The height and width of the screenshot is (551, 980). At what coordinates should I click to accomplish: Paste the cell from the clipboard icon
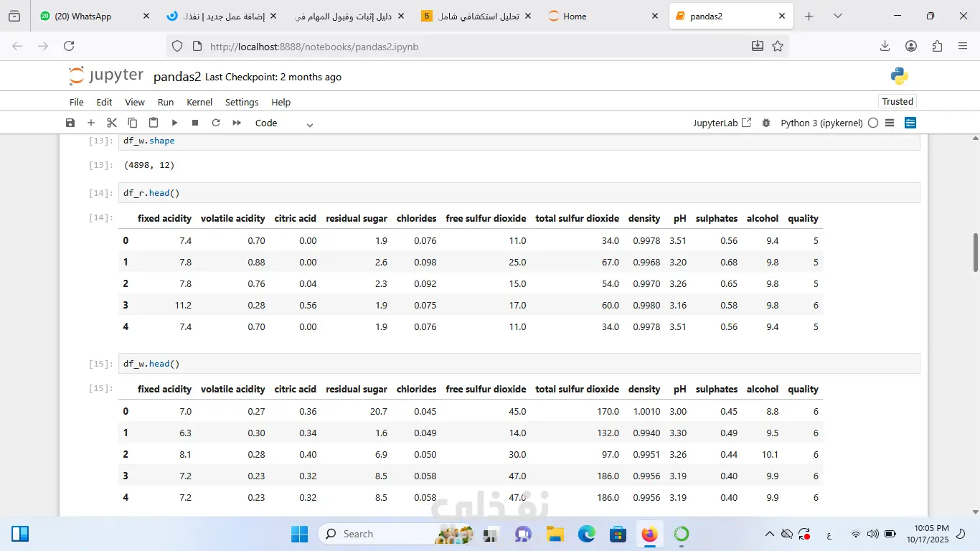[153, 123]
